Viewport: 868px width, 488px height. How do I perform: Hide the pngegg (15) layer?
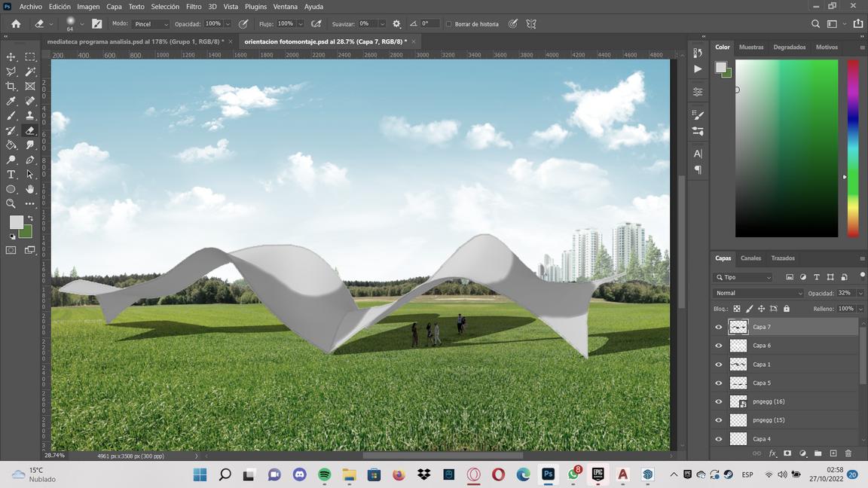(719, 420)
